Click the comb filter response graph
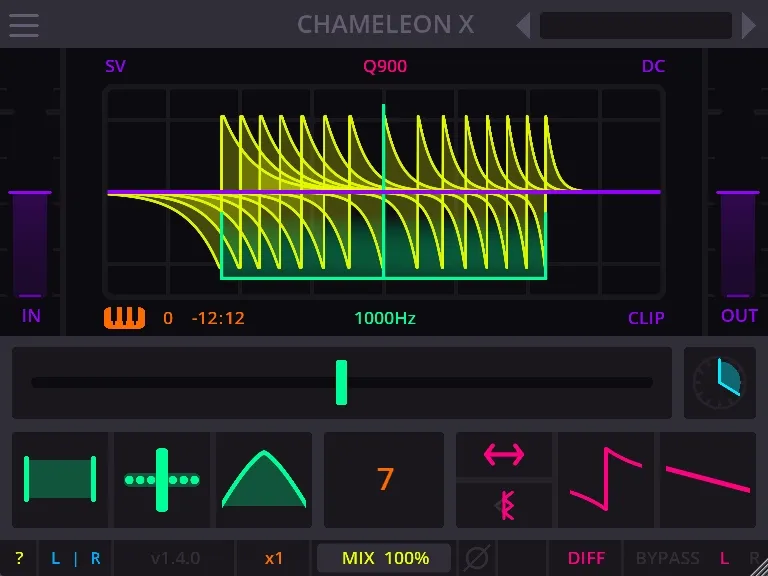768x576 pixels. [x=384, y=192]
